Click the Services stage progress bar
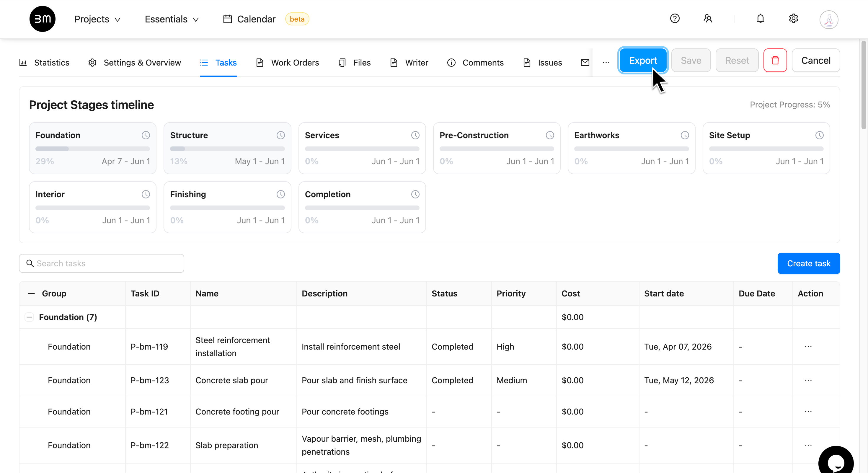 [362, 149]
